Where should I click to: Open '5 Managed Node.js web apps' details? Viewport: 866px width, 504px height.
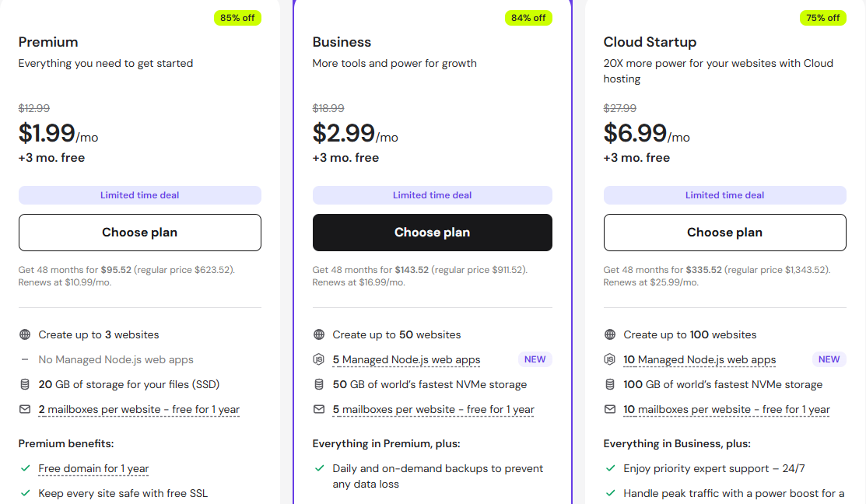406,360
